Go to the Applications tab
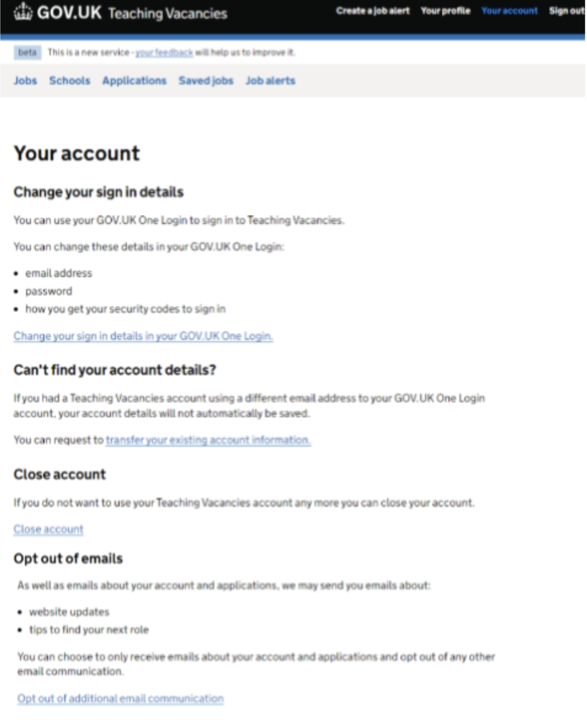This screenshot has height=728, width=587. coord(134,80)
